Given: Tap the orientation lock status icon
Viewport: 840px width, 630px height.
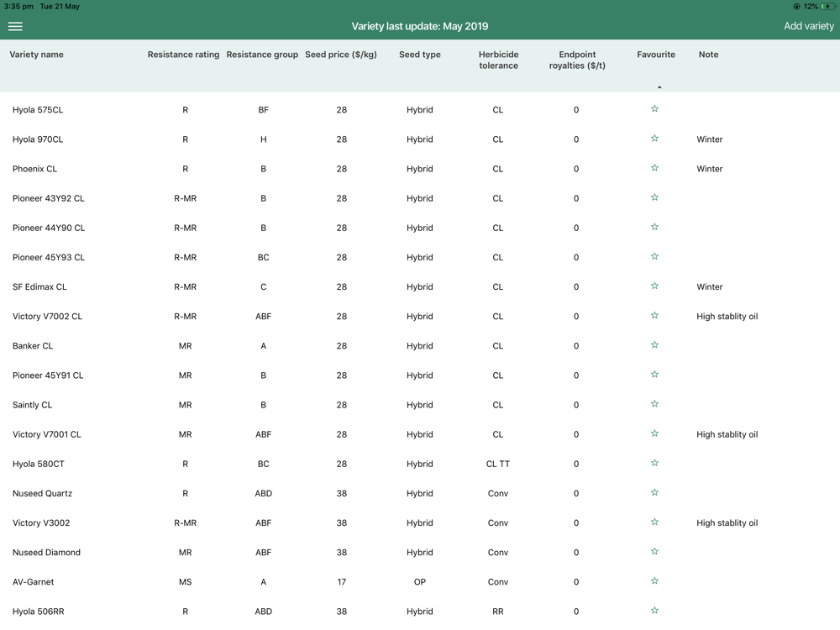Looking at the screenshot, I should (x=796, y=7).
